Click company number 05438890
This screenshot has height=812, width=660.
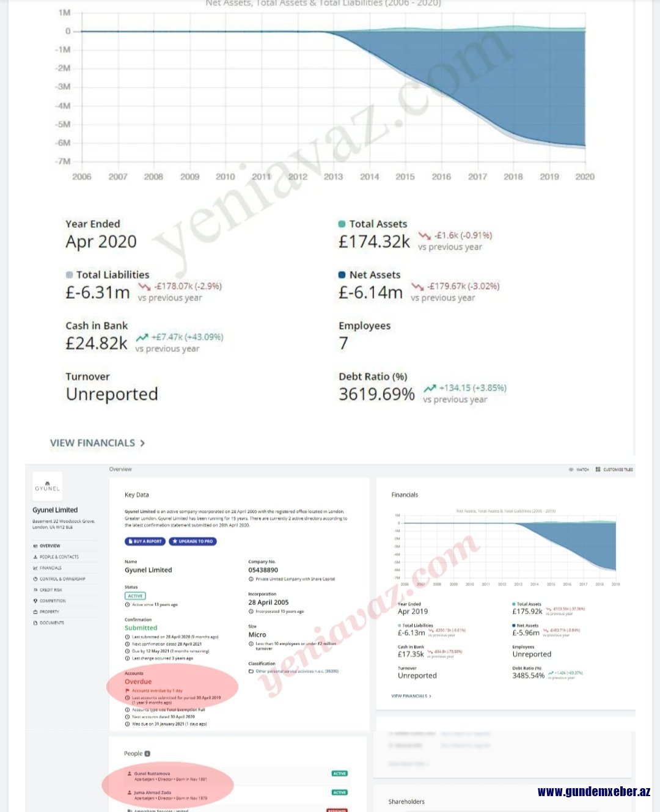[263, 570]
